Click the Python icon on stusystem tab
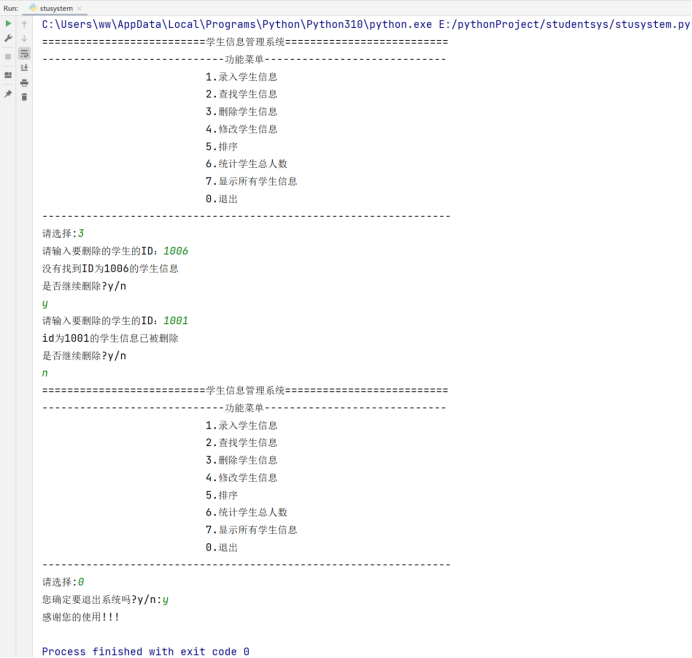This screenshot has width=692, height=658. [33, 8]
